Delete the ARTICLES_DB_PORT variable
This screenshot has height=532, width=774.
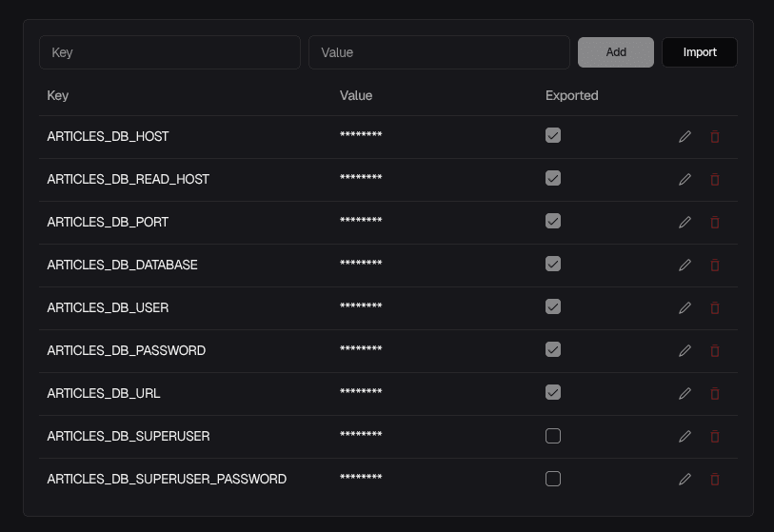(x=715, y=223)
